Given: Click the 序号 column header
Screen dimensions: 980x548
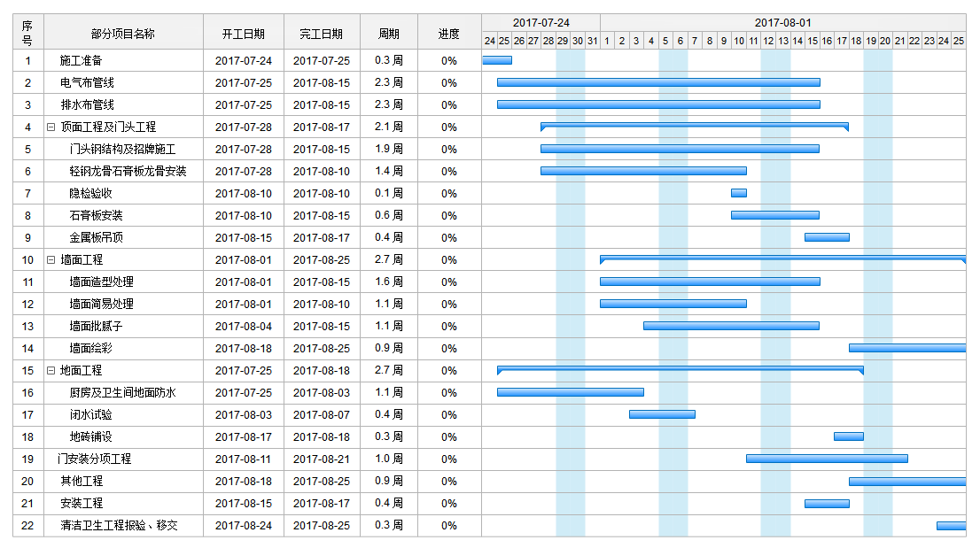Looking at the screenshot, I should (27, 33).
